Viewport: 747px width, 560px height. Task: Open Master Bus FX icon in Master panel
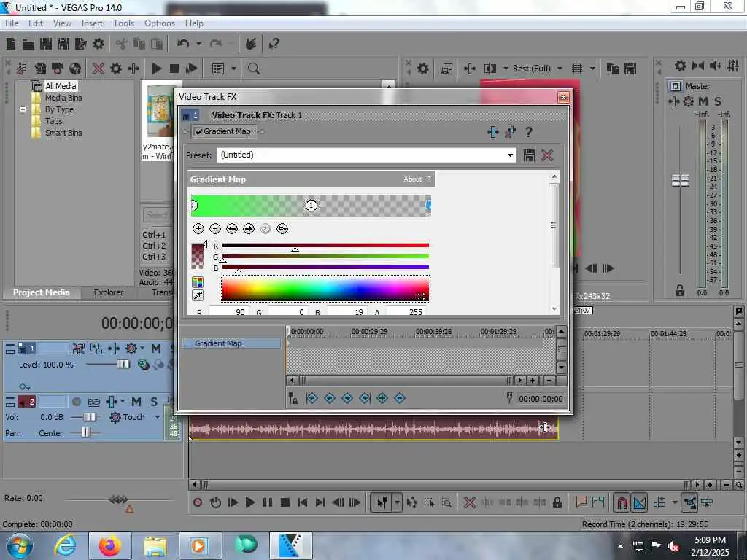(x=673, y=101)
